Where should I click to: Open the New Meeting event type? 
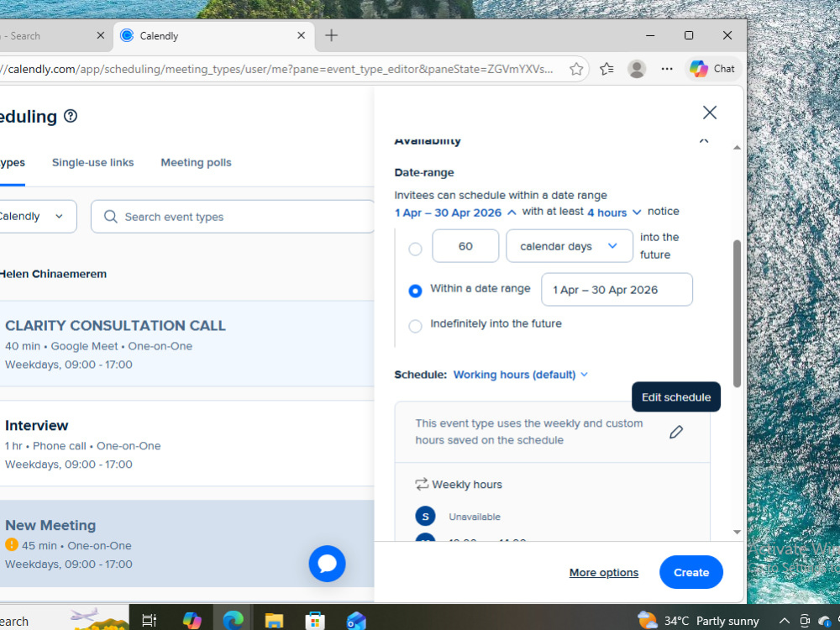tap(187, 543)
